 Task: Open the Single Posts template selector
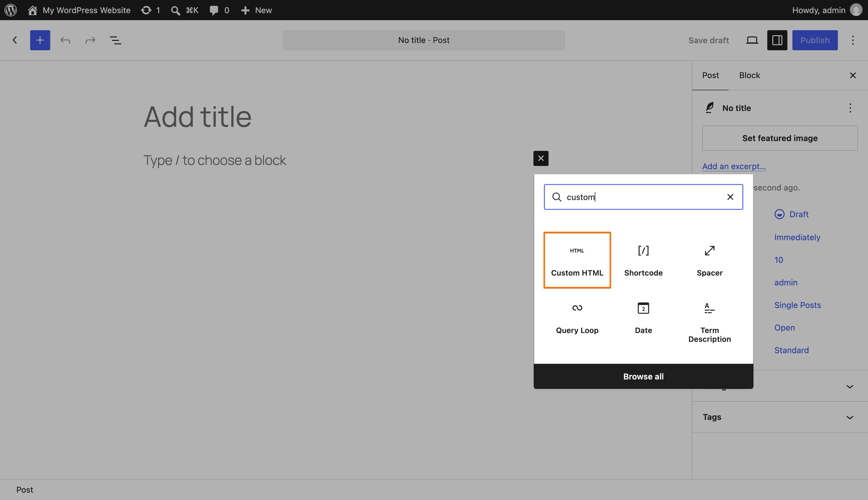(797, 305)
